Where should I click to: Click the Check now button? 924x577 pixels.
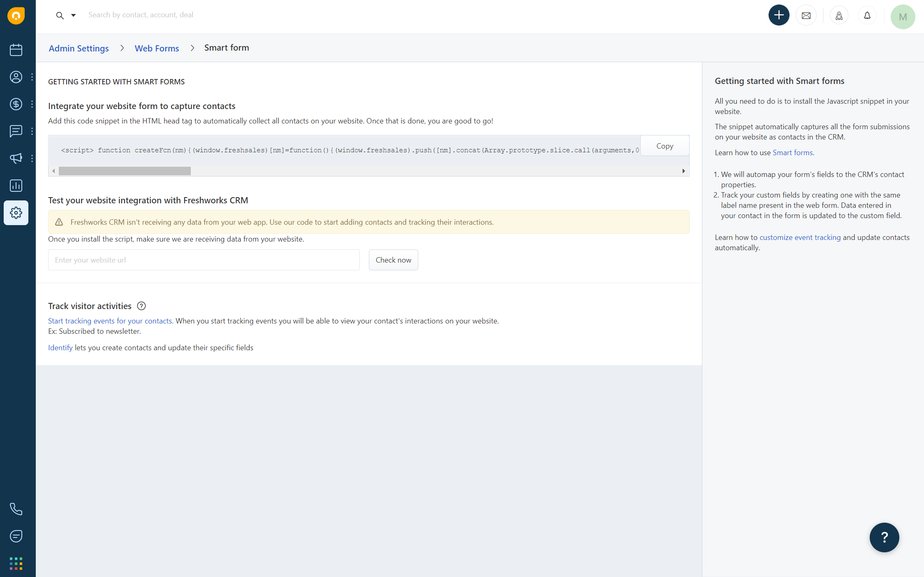[x=393, y=260]
